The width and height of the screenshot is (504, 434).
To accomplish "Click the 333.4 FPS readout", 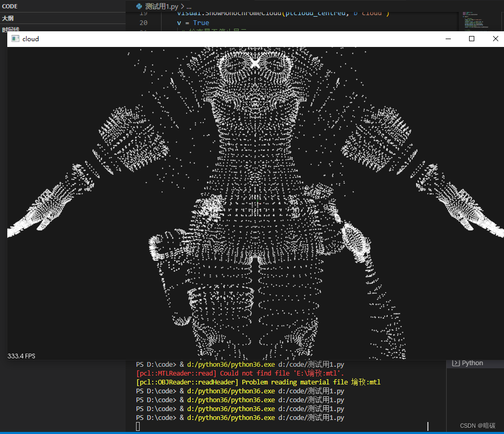I will pyautogui.click(x=21, y=356).
